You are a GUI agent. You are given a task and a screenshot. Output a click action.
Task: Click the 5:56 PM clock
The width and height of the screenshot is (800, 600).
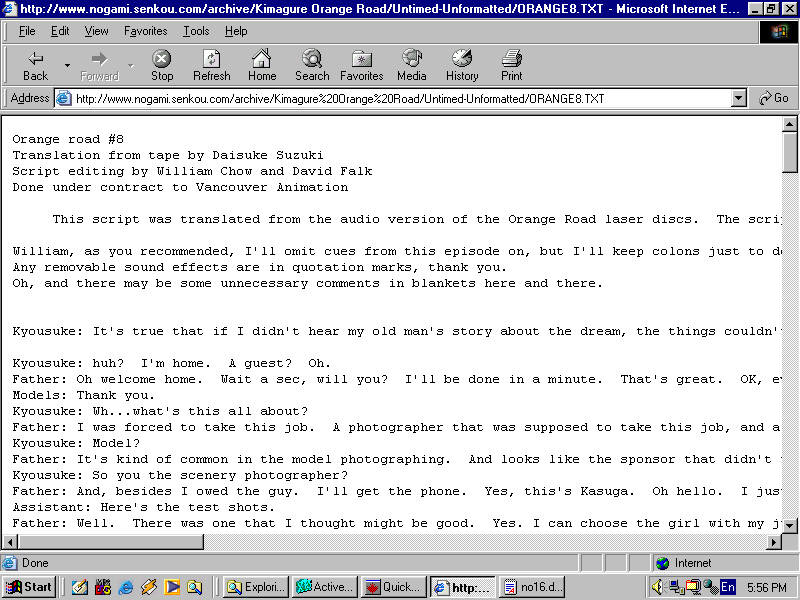766,588
